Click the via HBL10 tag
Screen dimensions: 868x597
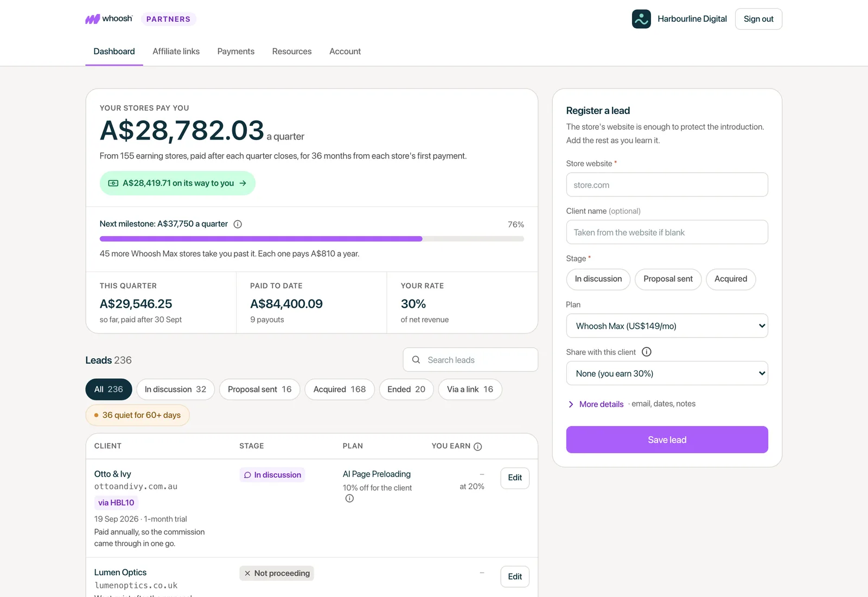click(x=116, y=503)
